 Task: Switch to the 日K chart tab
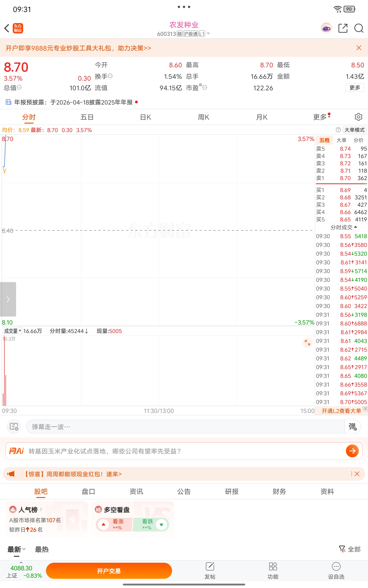(x=146, y=117)
